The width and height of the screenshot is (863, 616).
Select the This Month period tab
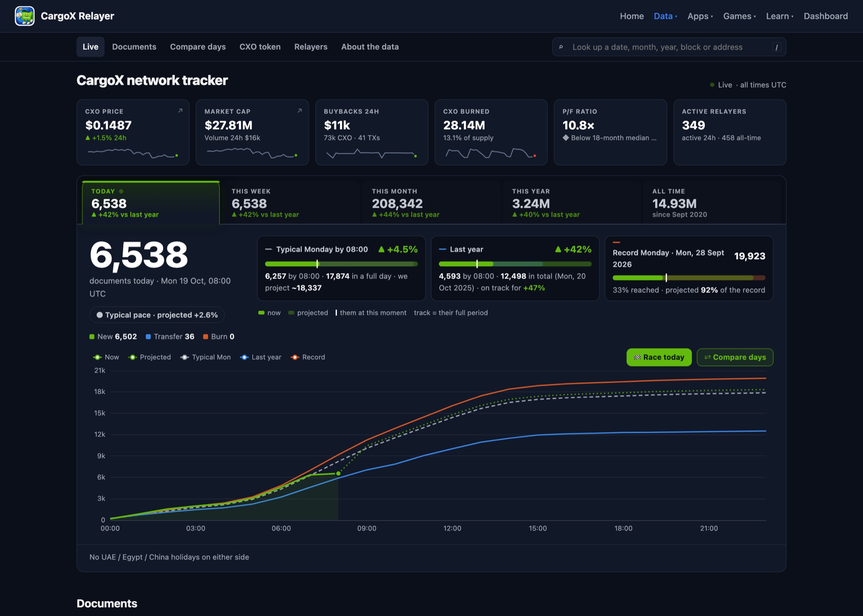click(x=431, y=202)
